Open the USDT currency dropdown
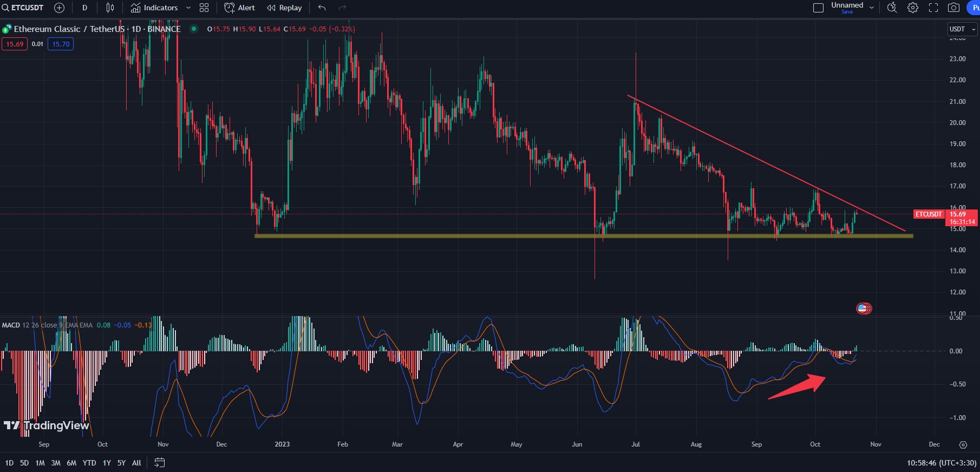 (962, 29)
